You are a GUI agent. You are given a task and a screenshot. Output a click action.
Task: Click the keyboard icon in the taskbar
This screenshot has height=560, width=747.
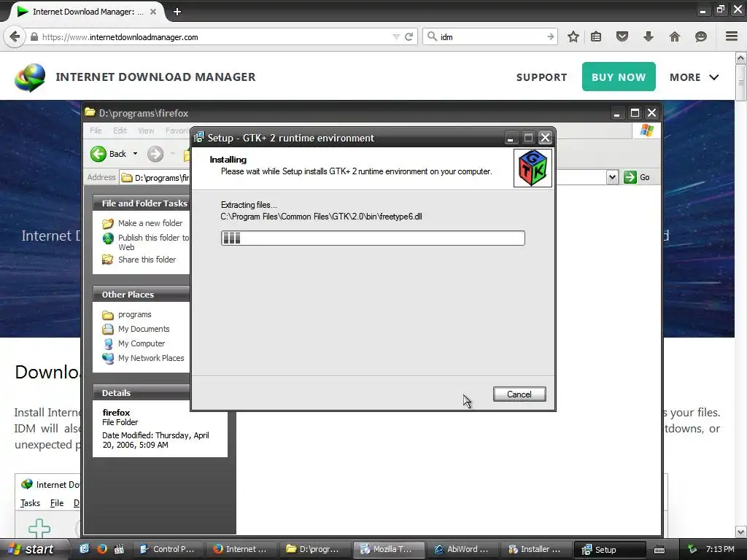point(659,550)
